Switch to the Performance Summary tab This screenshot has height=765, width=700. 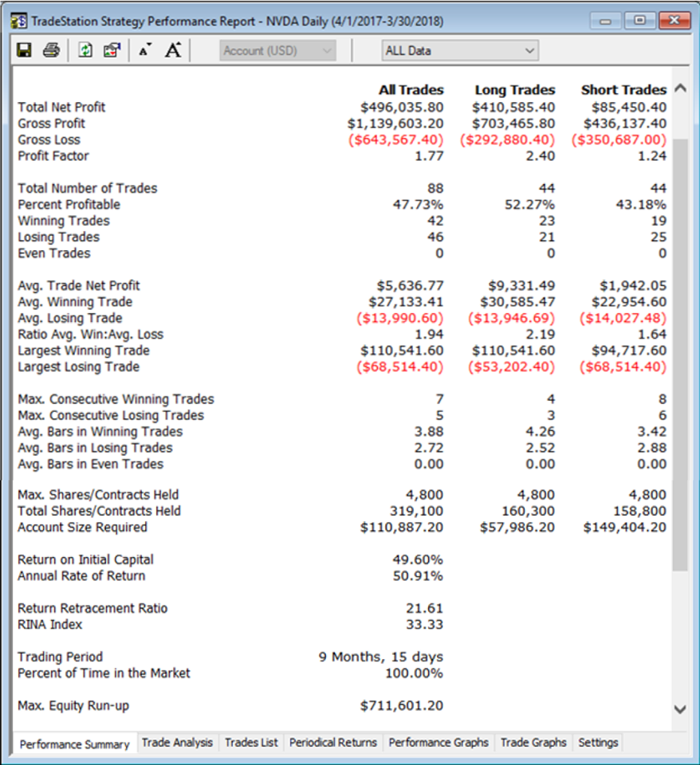[75, 744]
